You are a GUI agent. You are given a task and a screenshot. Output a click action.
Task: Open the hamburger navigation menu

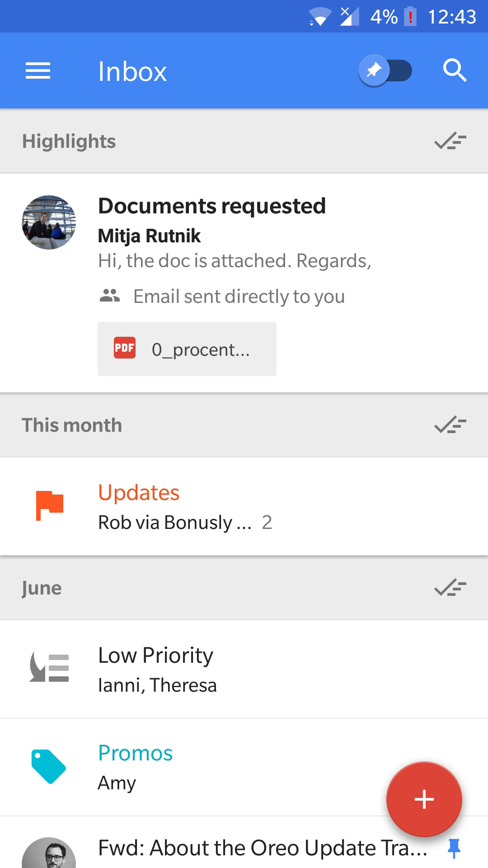point(38,71)
